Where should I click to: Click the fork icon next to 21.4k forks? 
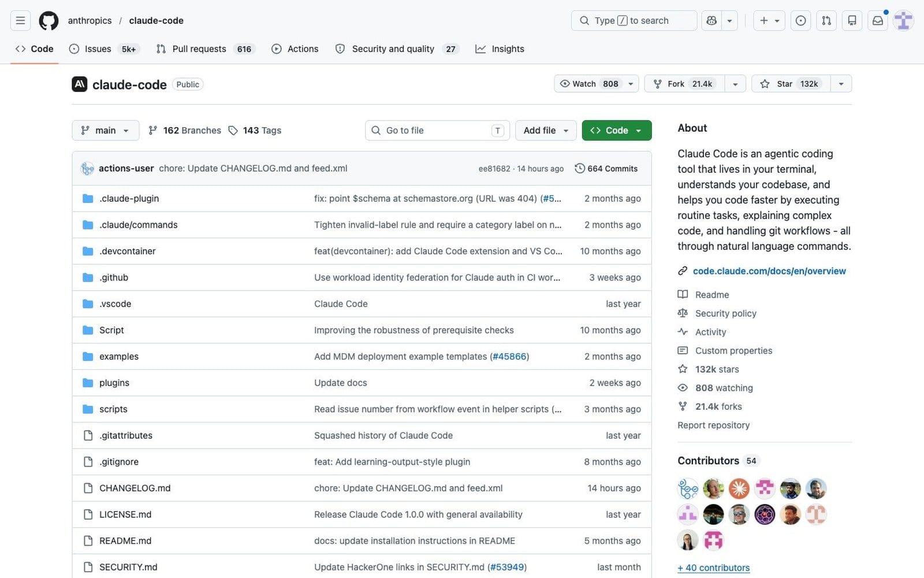tap(683, 406)
